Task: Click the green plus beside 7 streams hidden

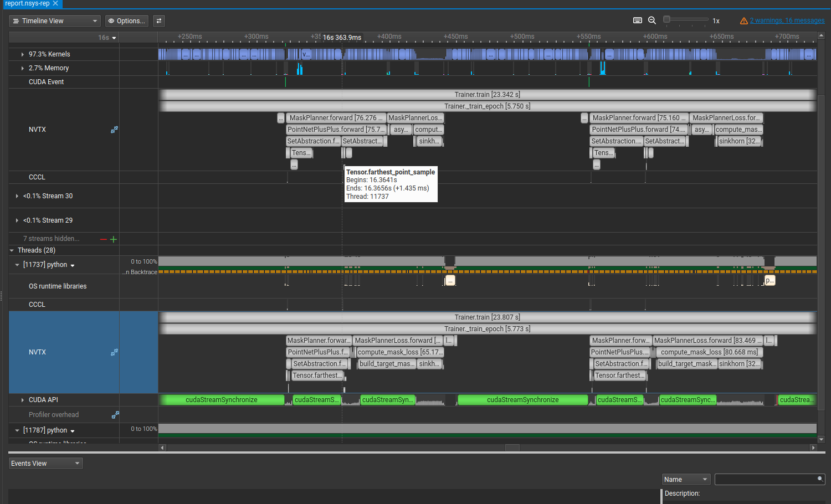Action: pyautogui.click(x=114, y=239)
